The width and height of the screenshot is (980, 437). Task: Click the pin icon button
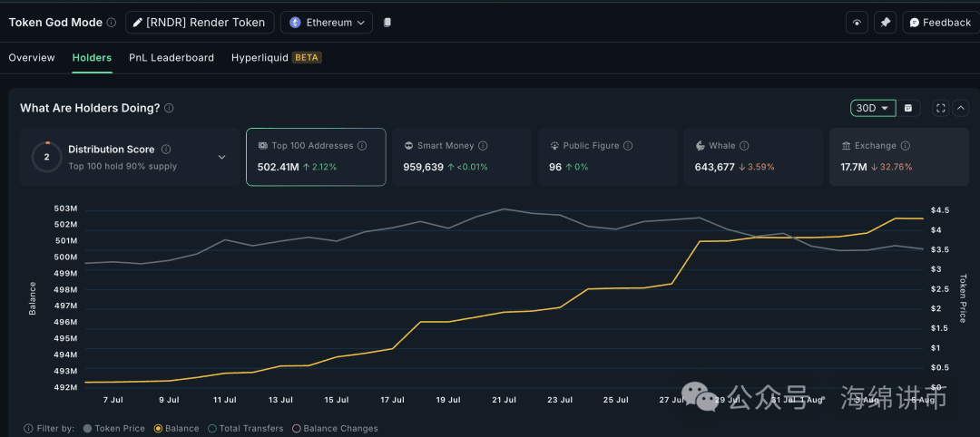(885, 23)
